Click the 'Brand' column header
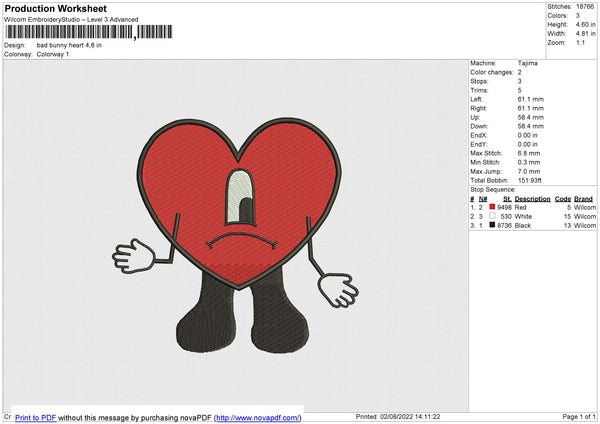The width and height of the screenshot is (600, 424). coord(584,199)
